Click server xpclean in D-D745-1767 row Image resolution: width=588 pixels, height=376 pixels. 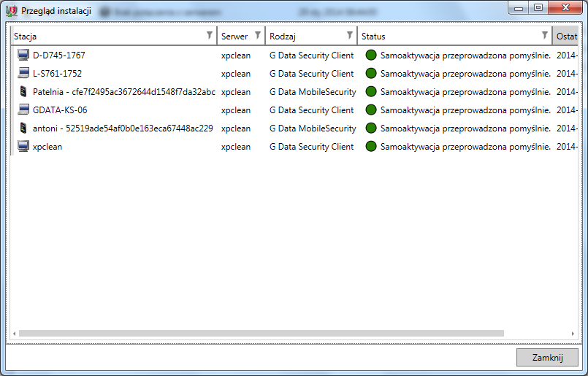[x=235, y=55]
